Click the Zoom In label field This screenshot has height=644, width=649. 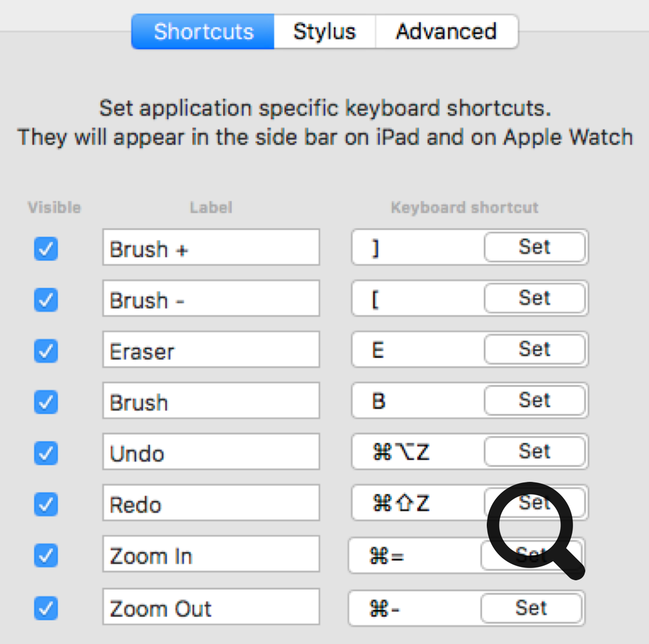coord(211,554)
